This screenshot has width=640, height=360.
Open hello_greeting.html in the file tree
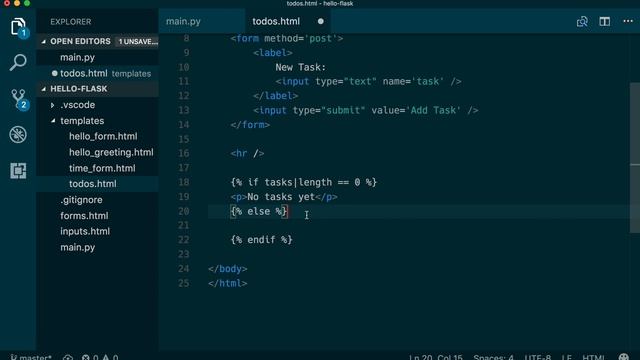pyautogui.click(x=111, y=152)
